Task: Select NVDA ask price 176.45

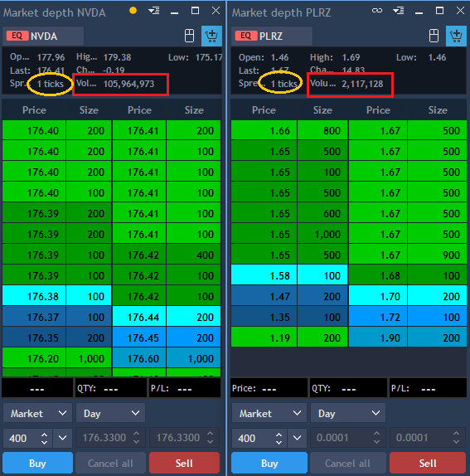Action: (x=139, y=338)
